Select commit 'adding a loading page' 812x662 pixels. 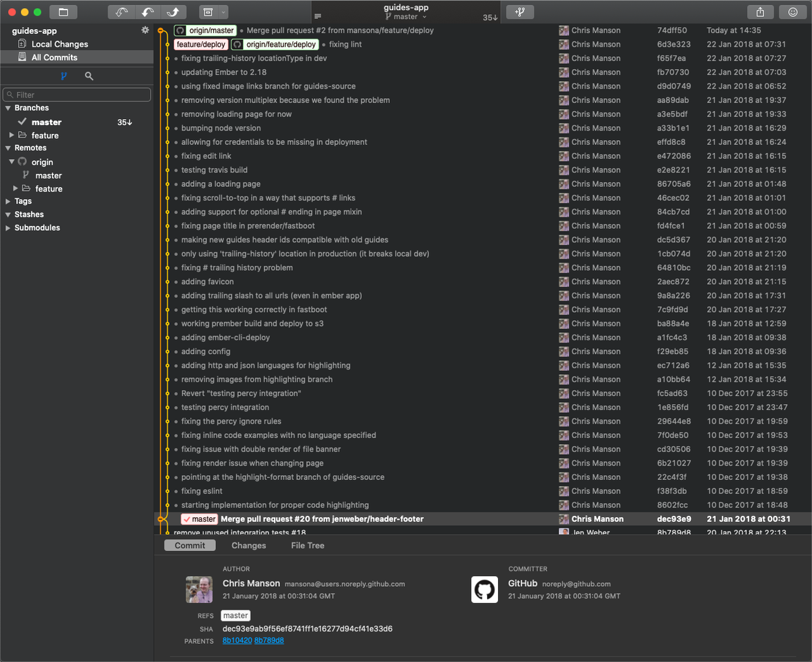221,184
